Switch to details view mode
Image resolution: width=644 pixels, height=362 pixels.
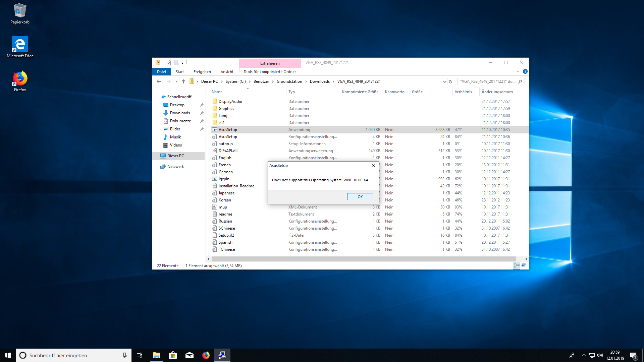(x=517, y=265)
